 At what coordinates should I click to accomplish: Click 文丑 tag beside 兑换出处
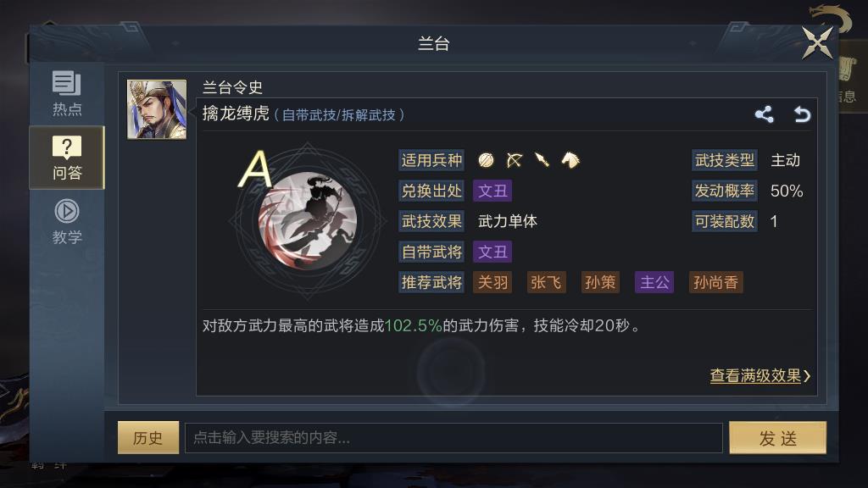[x=492, y=191]
